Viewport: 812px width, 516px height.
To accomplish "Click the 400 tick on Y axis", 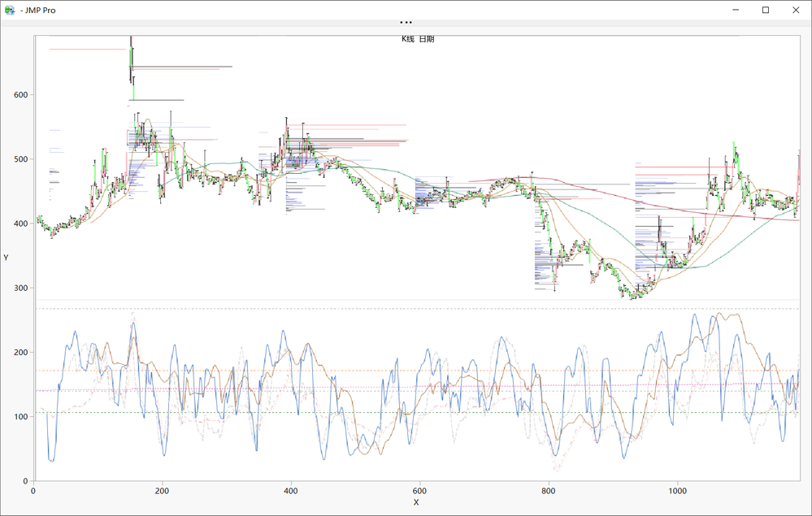I will pyautogui.click(x=20, y=223).
